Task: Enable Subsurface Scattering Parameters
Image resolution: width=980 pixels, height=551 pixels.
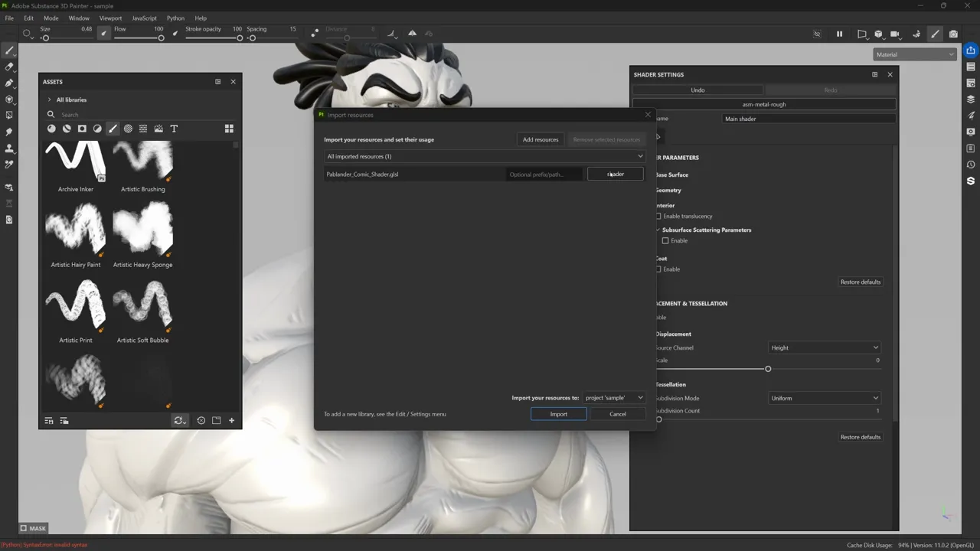Action: pos(665,240)
